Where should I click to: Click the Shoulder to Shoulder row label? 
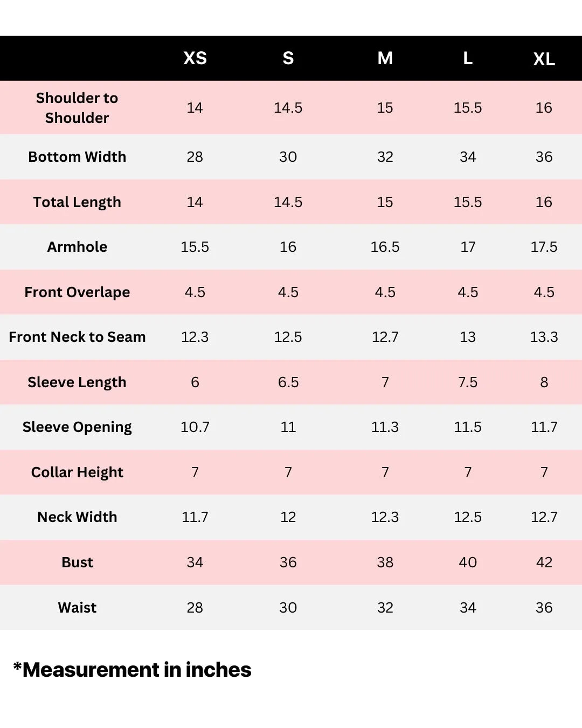pyautogui.click(x=77, y=108)
